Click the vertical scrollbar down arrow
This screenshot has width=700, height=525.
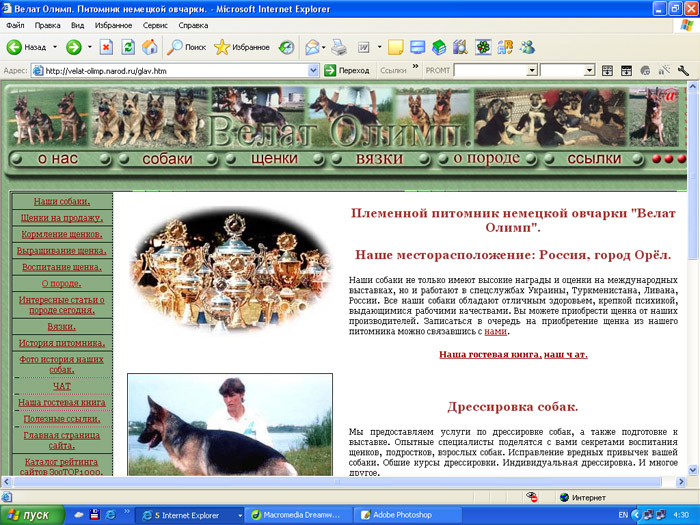click(x=693, y=470)
